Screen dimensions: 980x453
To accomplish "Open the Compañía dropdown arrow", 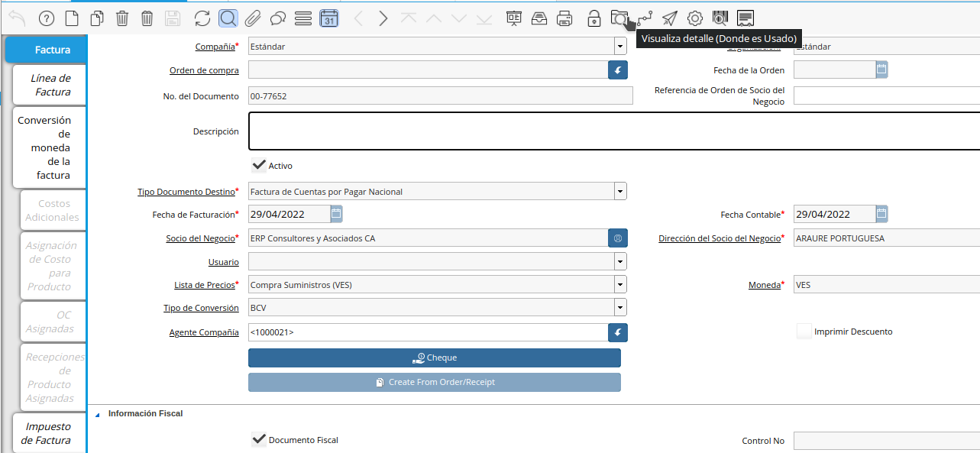I will (x=620, y=47).
